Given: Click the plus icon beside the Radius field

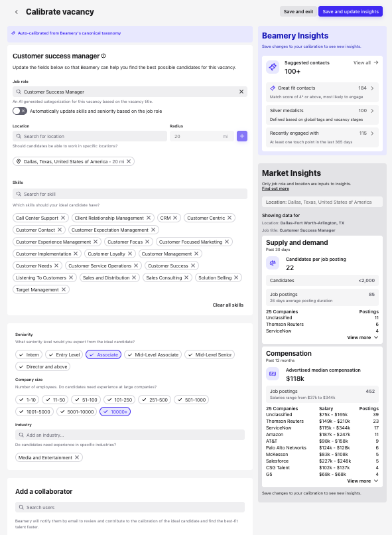Looking at the screenshot, I should tap(242, 135).
